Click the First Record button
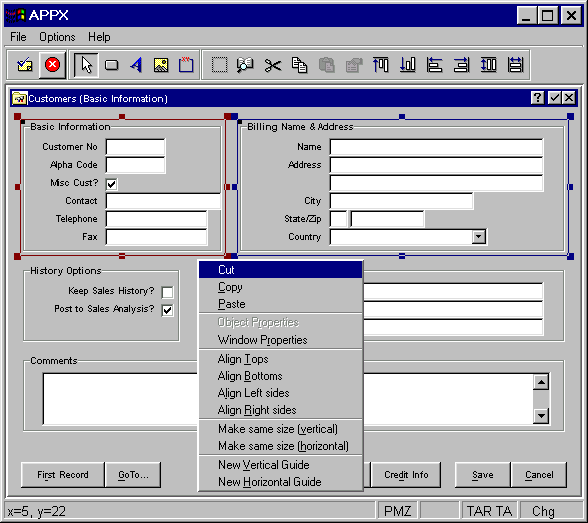Viewport: 588px width, 523px height. [x=63, y=475]
